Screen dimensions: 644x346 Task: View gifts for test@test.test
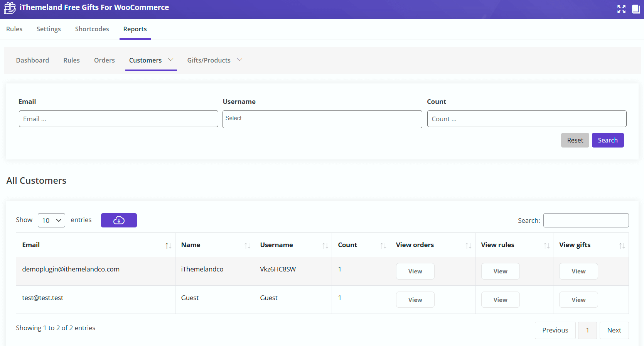(578, 300)
